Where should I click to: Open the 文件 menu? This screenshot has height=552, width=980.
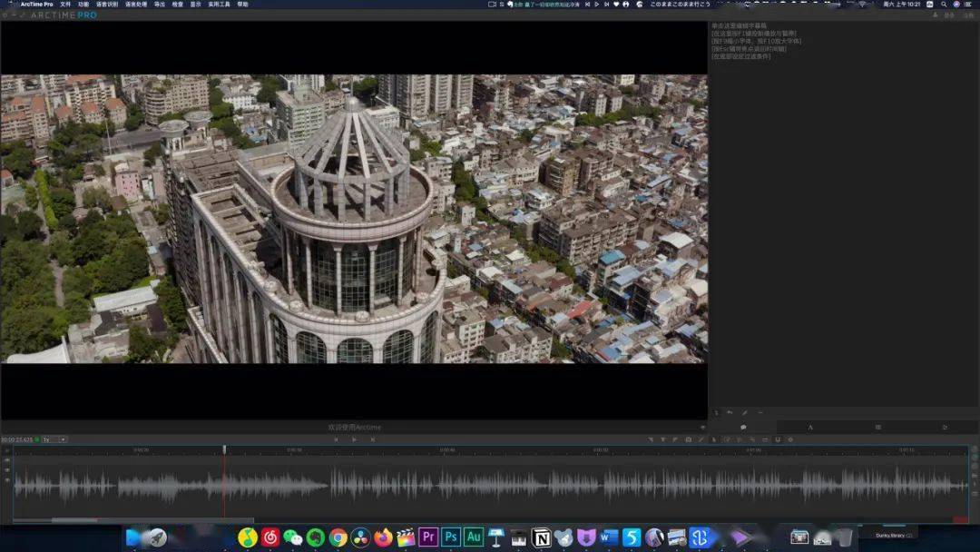tap(65, 5)
